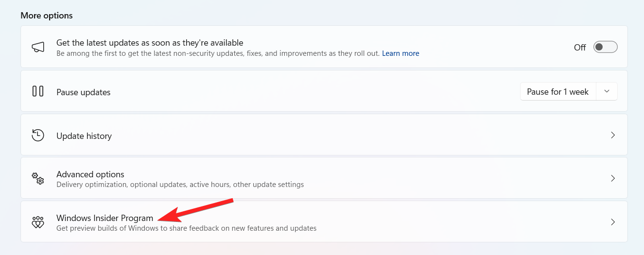Click the 'Get preview builds of Windows' description
Viewport: 644px width, 255px height.
coord(186,228)
